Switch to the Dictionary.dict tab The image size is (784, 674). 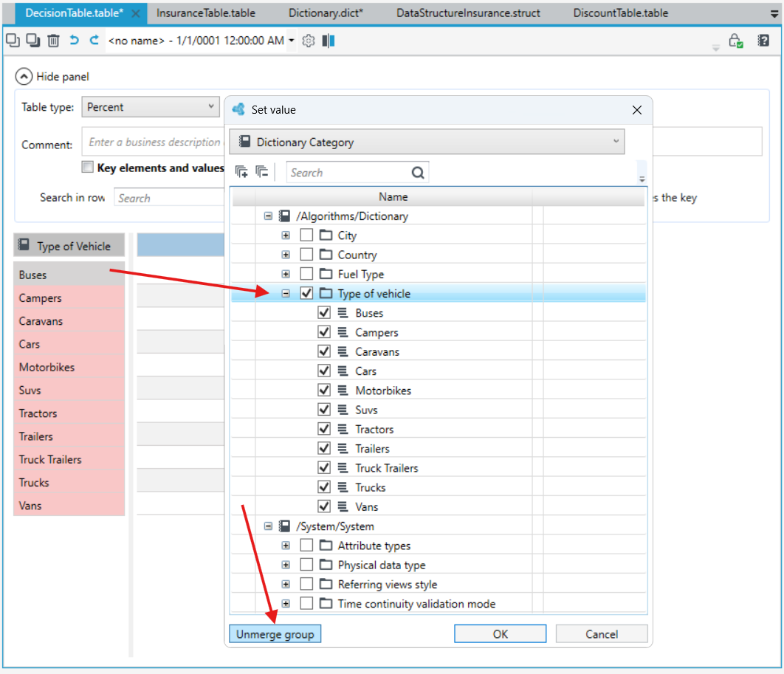pos(326,13)
